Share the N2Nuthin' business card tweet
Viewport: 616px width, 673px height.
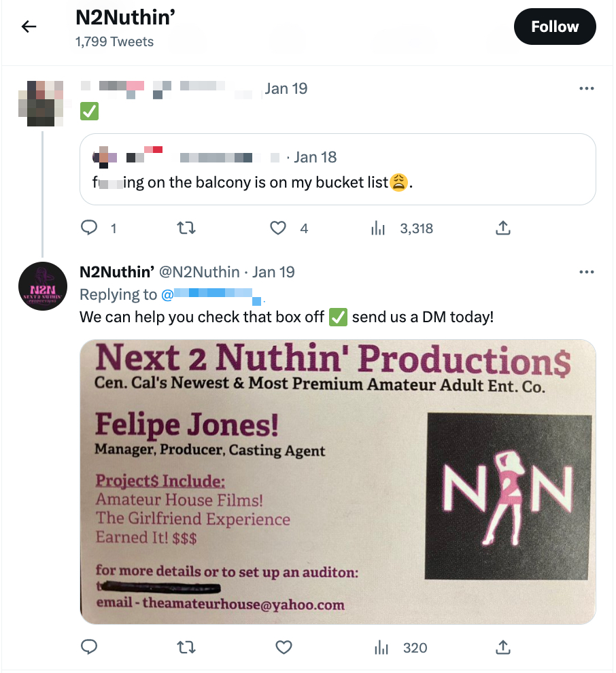coord(502,647)
